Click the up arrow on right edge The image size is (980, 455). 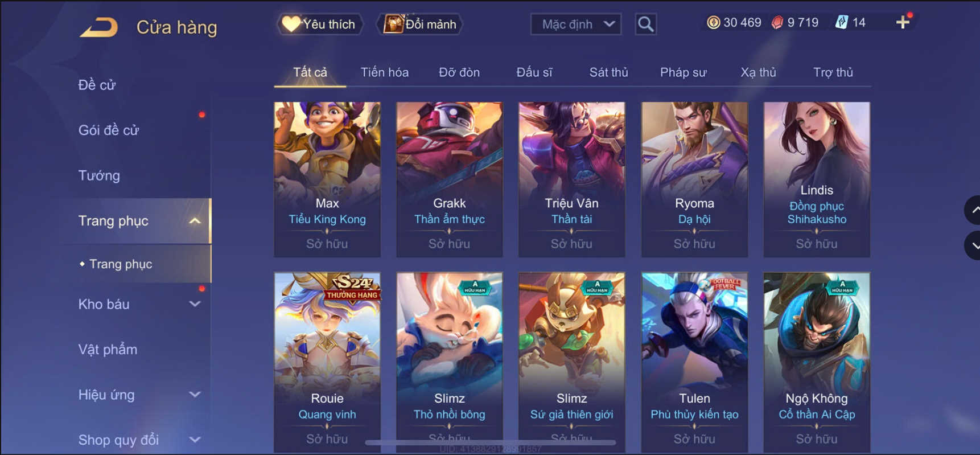(974, 210)
